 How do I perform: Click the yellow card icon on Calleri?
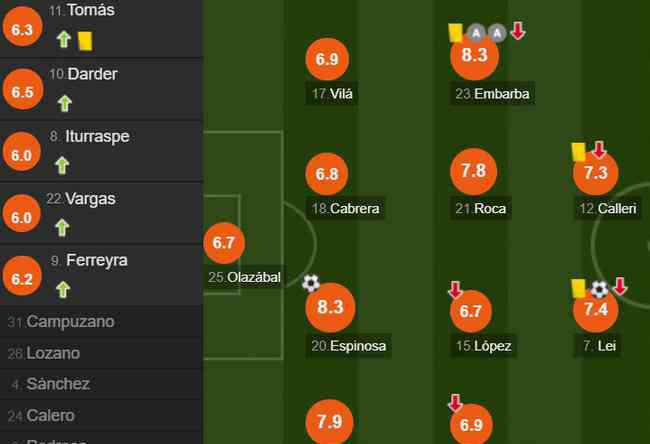(x=579, y=152)
